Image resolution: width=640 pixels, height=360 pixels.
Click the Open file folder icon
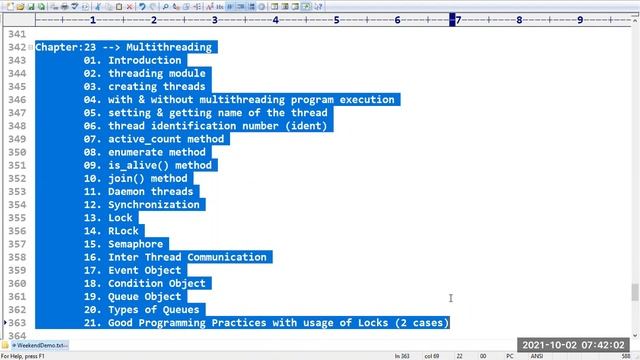20,7
